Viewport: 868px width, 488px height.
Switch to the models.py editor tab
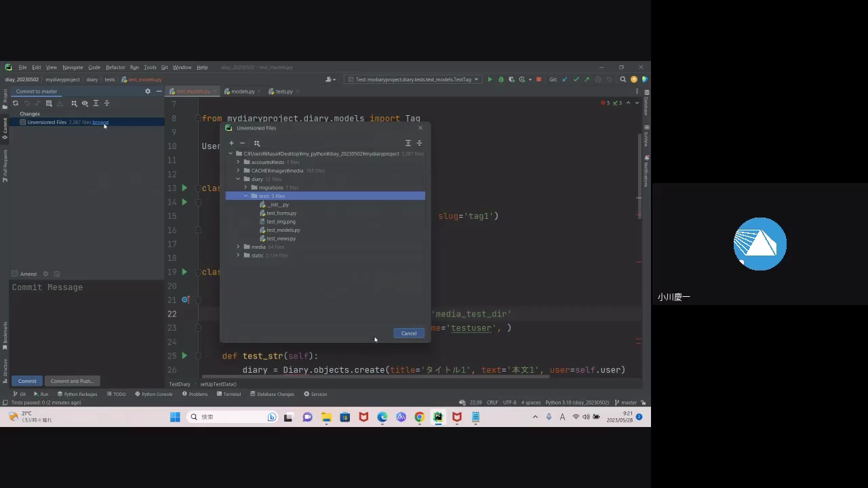pos(242,91)
